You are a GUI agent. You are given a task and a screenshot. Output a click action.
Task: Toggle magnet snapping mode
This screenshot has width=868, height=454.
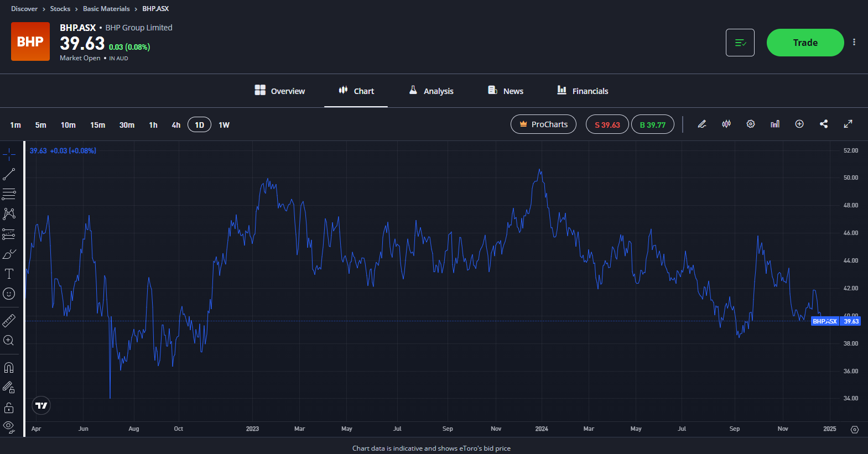coord(9,368)
